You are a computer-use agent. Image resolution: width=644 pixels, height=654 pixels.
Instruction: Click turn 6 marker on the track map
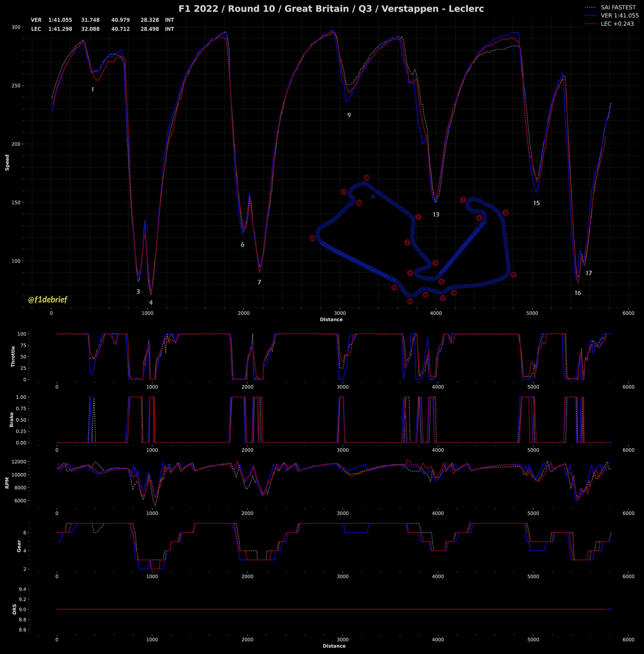point(479,218)
